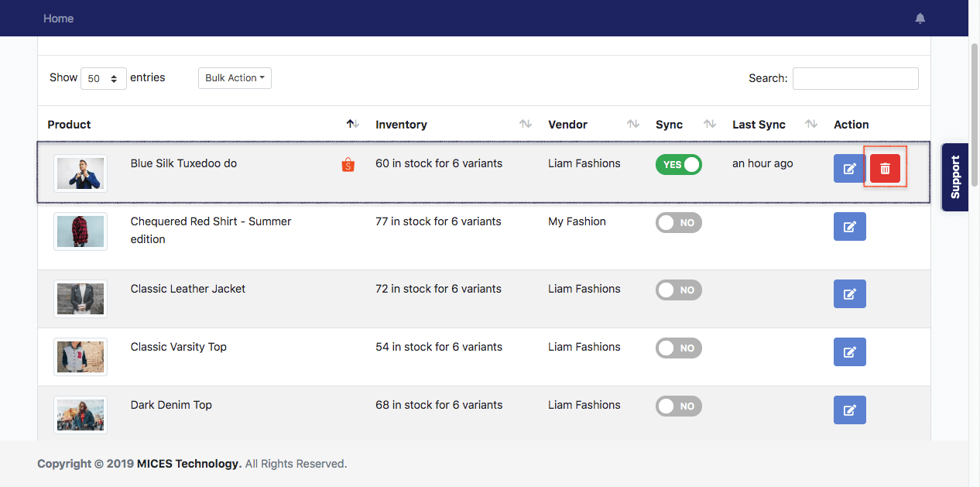
Task: Focus the Search input field
Action: [855, 78]
